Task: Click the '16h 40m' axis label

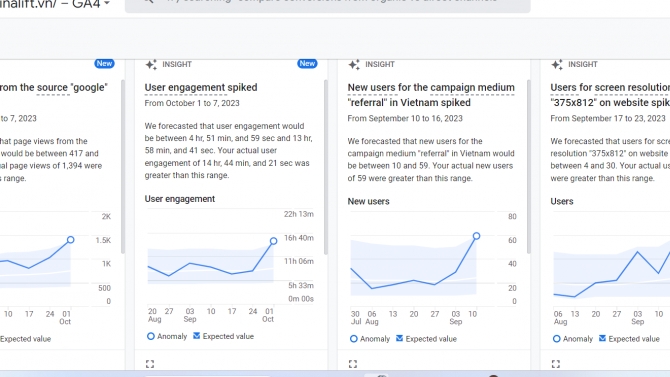Action: point(299,238)
